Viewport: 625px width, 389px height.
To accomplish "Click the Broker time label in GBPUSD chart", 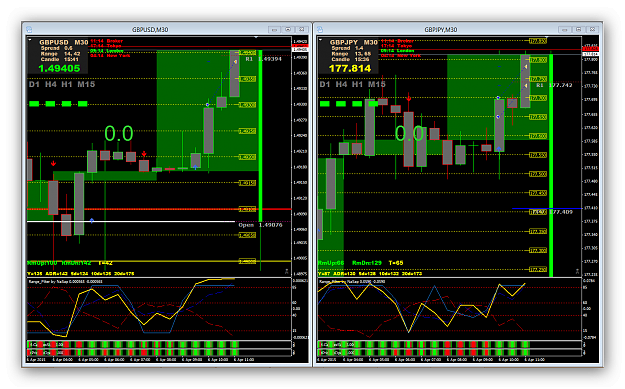I will point(106,41).
